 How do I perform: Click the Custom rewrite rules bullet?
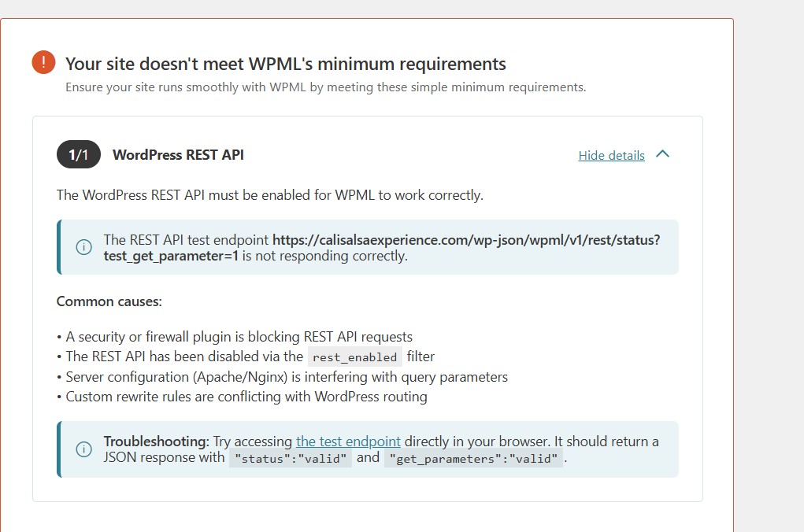246,397
